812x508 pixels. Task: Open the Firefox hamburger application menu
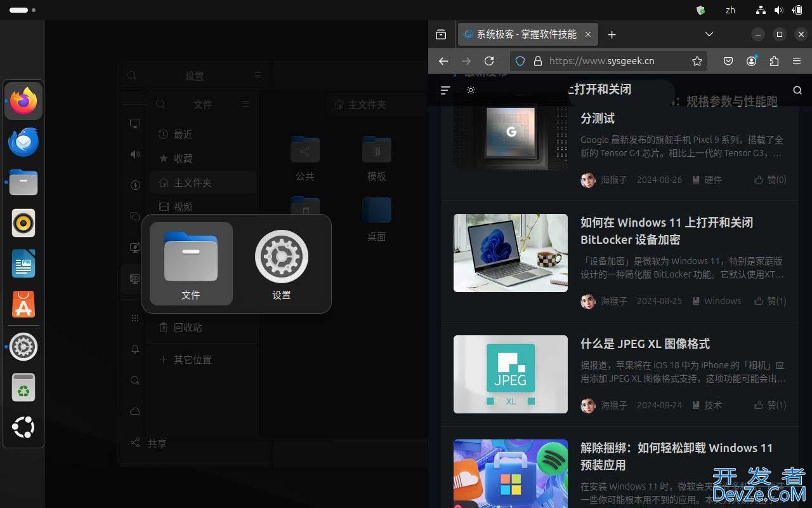[x=797, y=61]
